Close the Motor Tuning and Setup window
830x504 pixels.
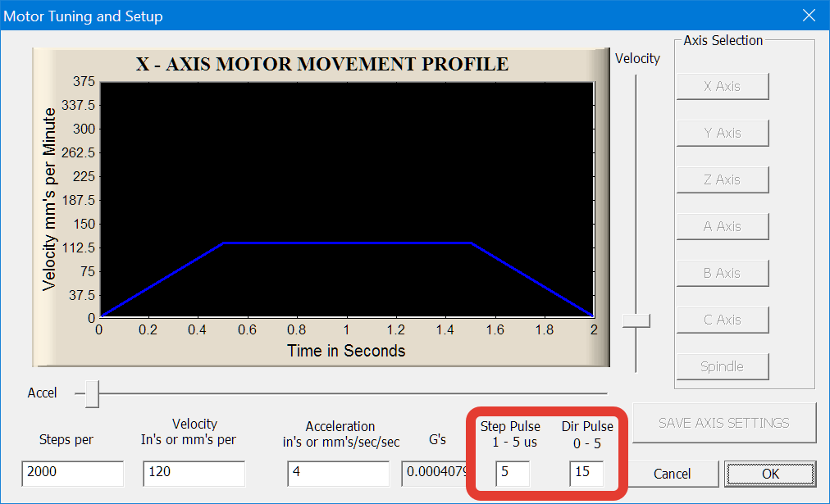click(809, 16)
